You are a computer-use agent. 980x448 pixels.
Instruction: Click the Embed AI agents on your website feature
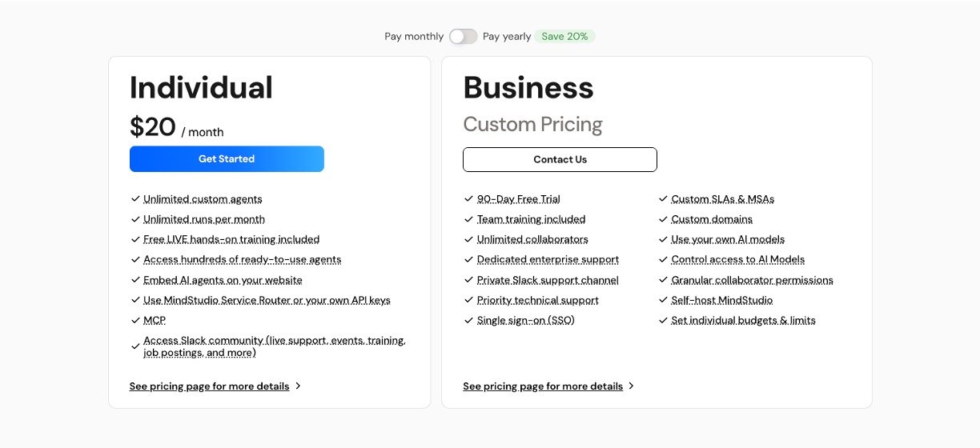click(223, 280)
